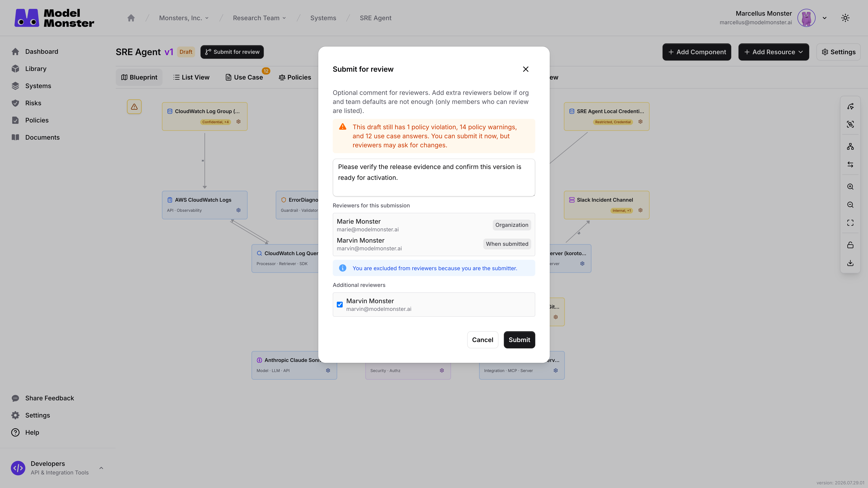
Task: Open Systems in the breadcrumb
Action: pyautogui.click(x=323, y=18)
